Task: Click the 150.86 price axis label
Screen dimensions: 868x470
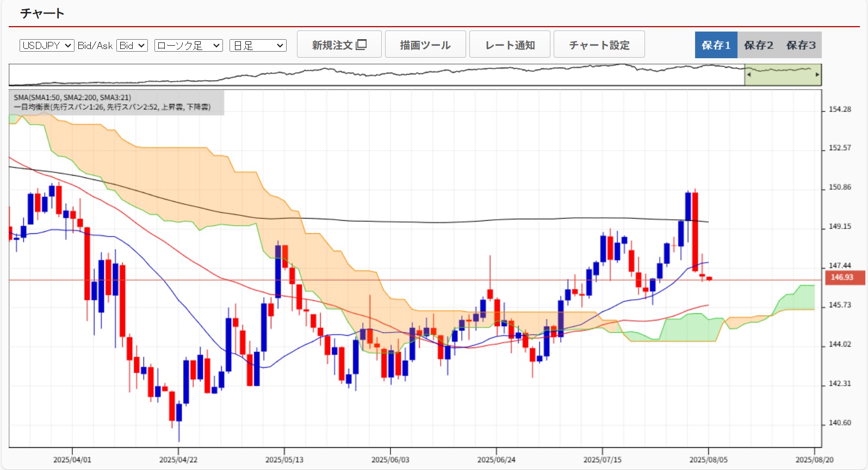Action: (x=840, y=187)
